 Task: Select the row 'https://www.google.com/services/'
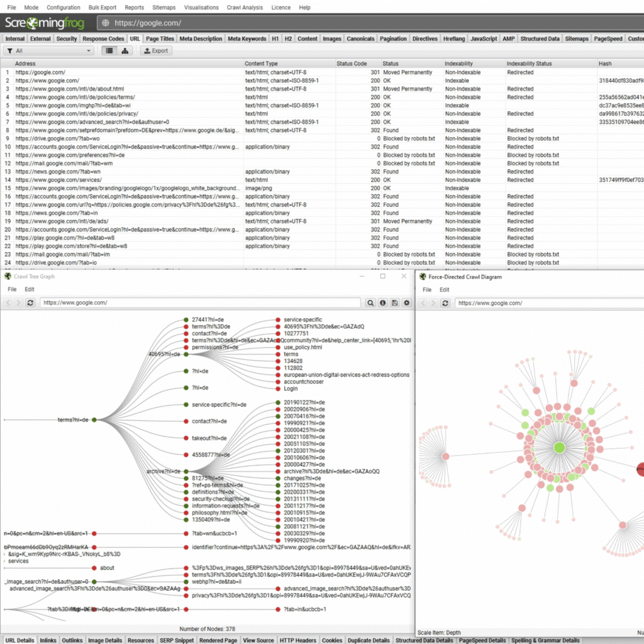tap(322, 180)
